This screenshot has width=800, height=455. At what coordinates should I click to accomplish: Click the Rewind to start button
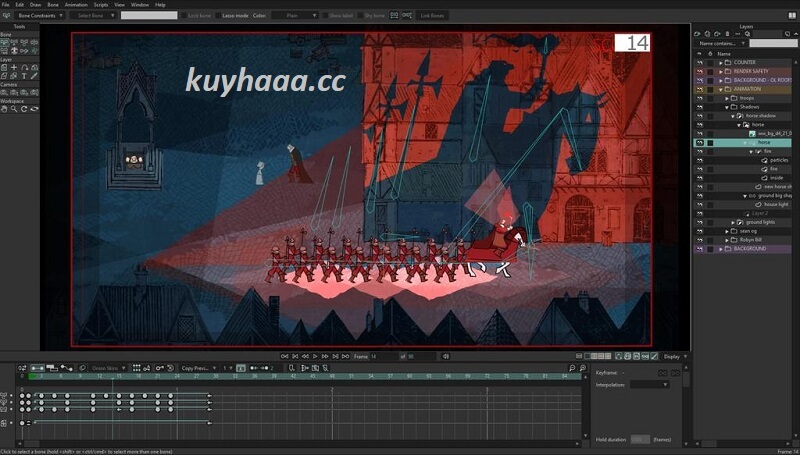[x=285, y=357]
